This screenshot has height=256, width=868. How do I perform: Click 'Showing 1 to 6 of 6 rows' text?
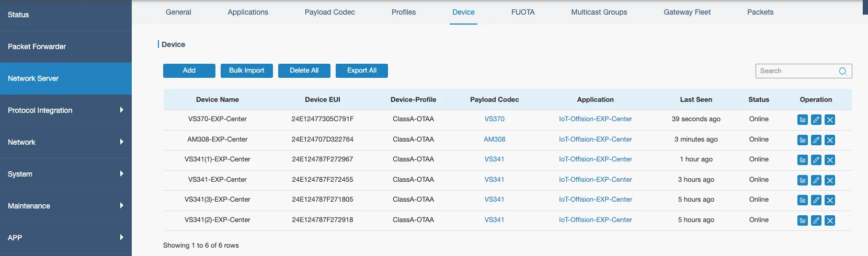tap(201, 246)
